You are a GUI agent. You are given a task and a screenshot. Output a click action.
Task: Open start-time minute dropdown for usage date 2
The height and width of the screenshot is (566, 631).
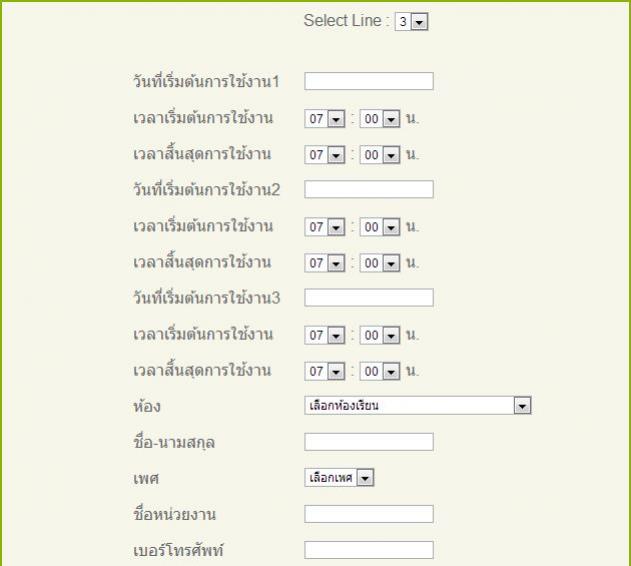(x=380, y=226)
